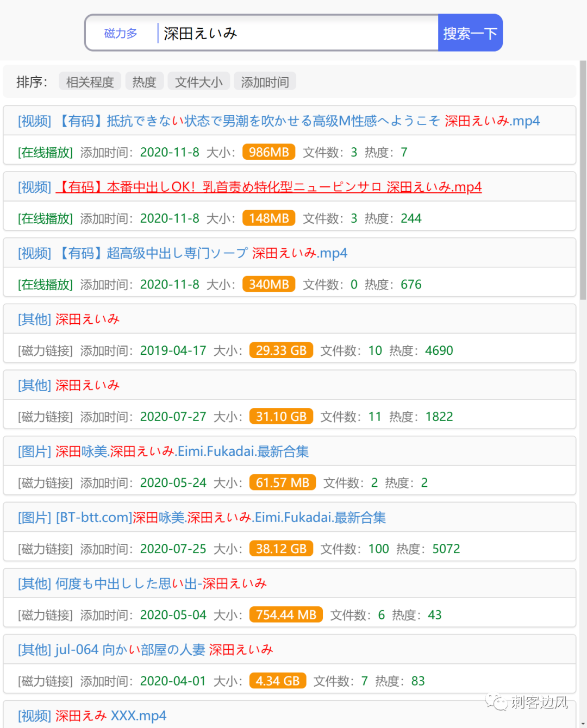Sort results by 热度

pos(144,82)
